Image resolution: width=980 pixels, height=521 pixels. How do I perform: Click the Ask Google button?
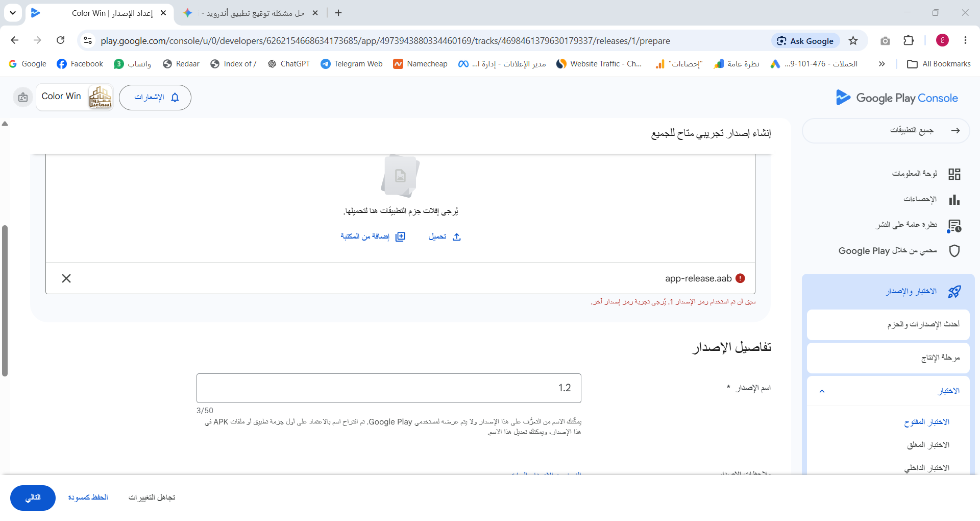805,41
